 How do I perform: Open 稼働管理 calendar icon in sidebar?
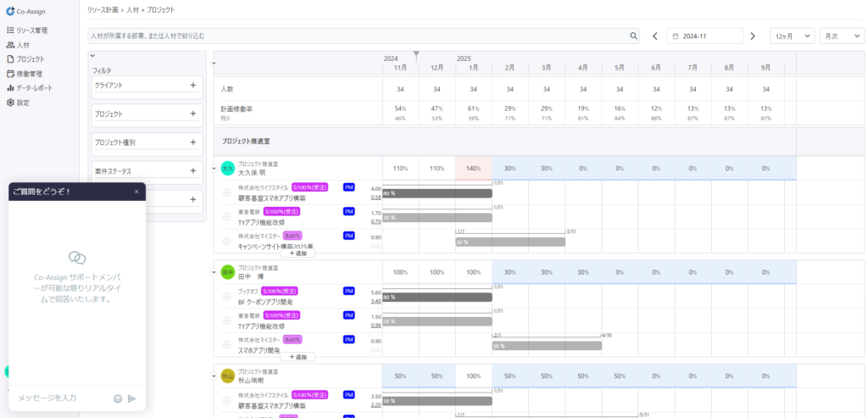10,73
